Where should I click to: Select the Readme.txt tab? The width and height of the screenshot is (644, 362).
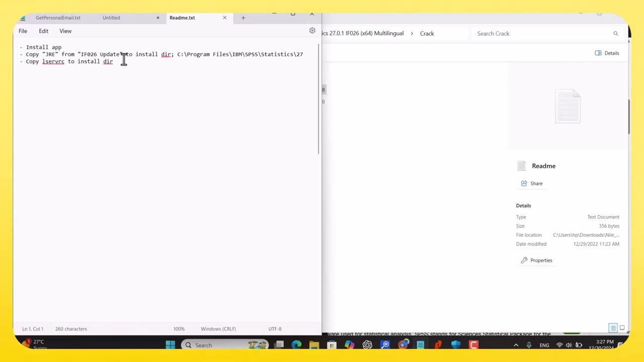[182, 18]
